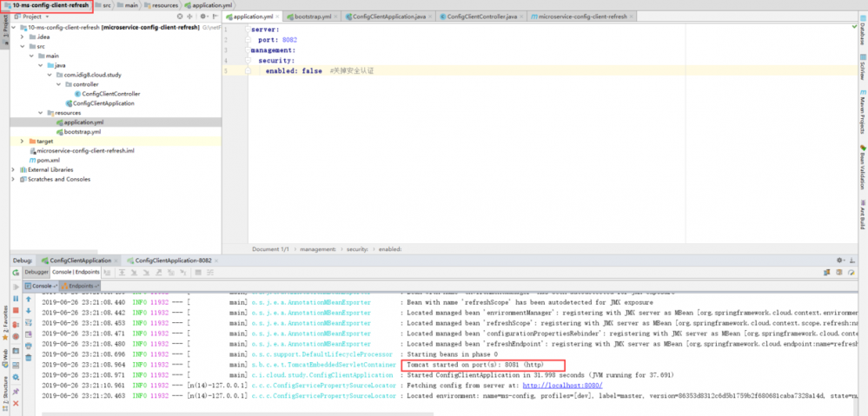
Task: Resume program with the green play icon
Action: (16, 287)
